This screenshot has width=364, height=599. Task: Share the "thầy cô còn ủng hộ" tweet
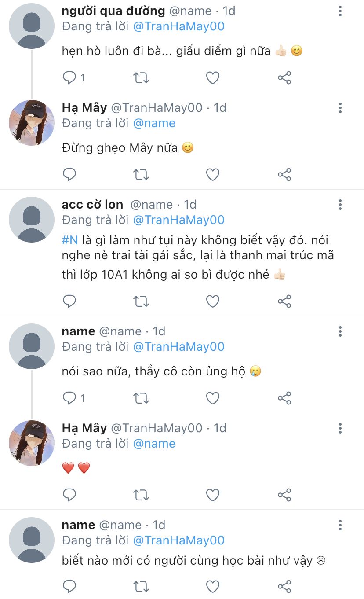284,398
